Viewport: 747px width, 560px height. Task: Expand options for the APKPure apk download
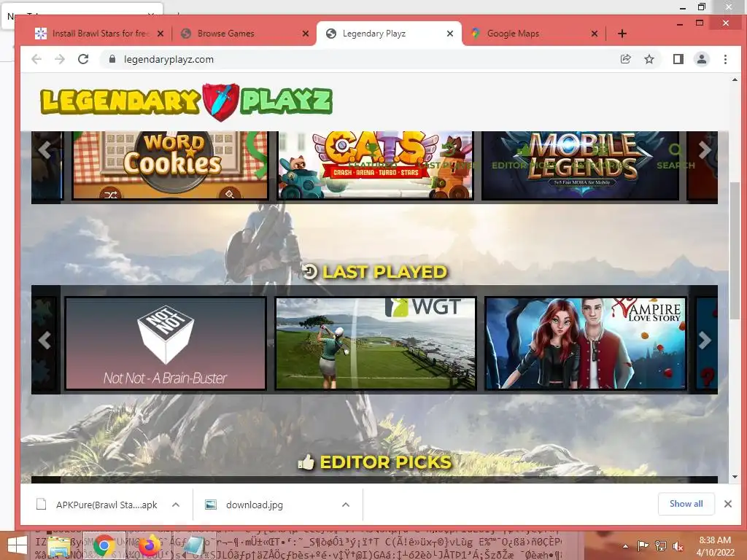tap(176, 505)
